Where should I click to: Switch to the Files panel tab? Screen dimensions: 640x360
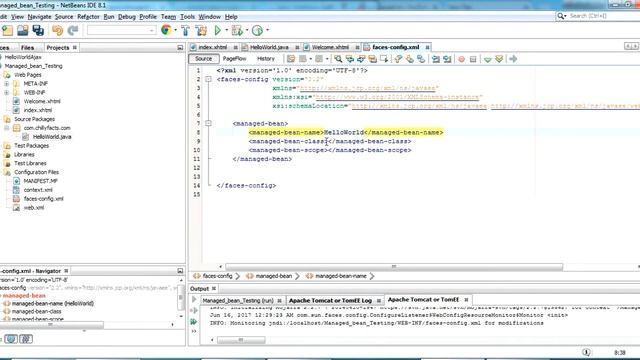(x=27, y=48)
